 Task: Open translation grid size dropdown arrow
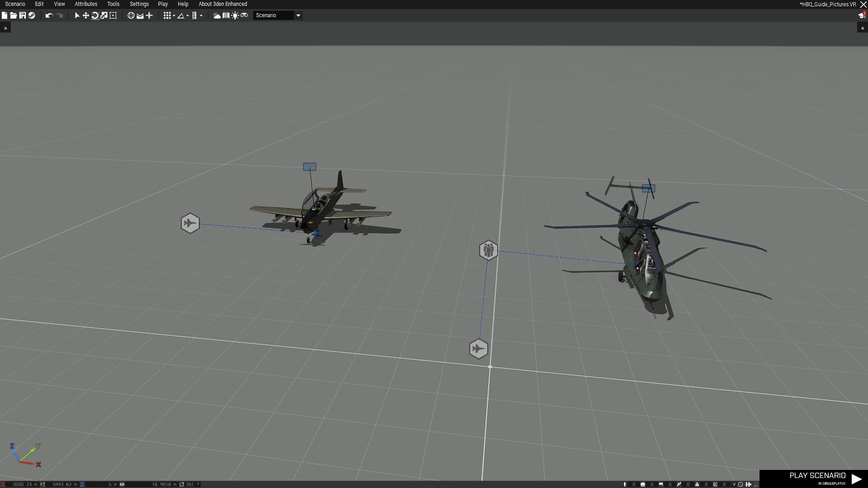point(174,16)
